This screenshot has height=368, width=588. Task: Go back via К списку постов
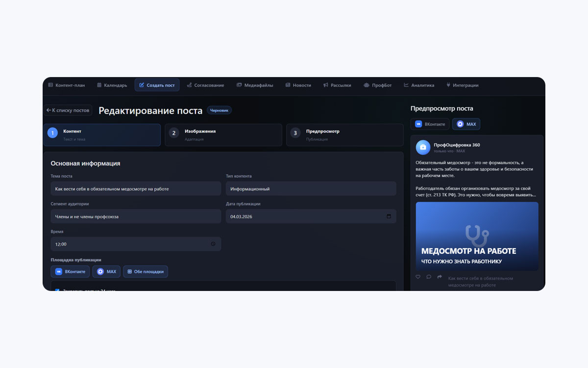[x=68, y=110]
